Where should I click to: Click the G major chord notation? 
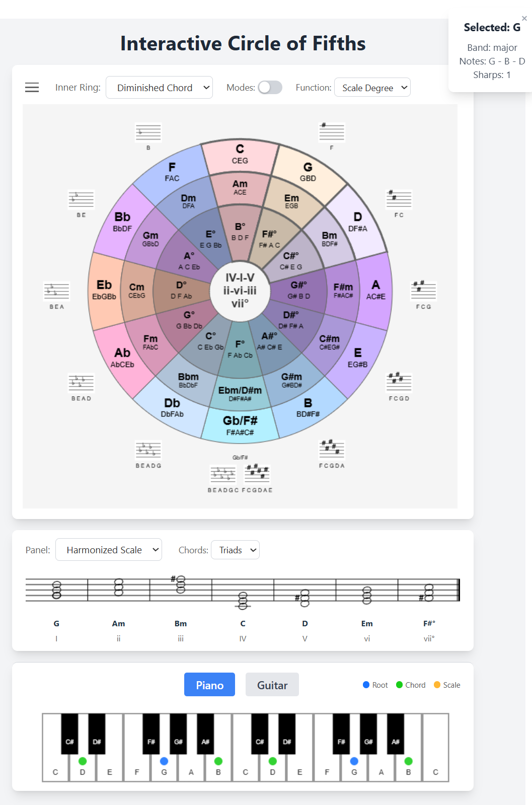pyautogui.click(x=56, y=589)
